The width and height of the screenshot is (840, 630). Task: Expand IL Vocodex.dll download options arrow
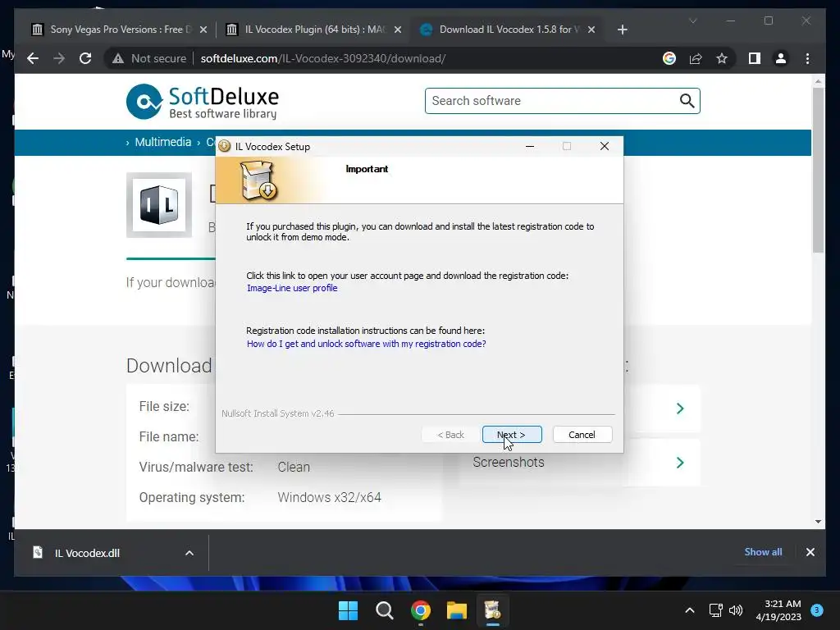[x=189, y=553]
